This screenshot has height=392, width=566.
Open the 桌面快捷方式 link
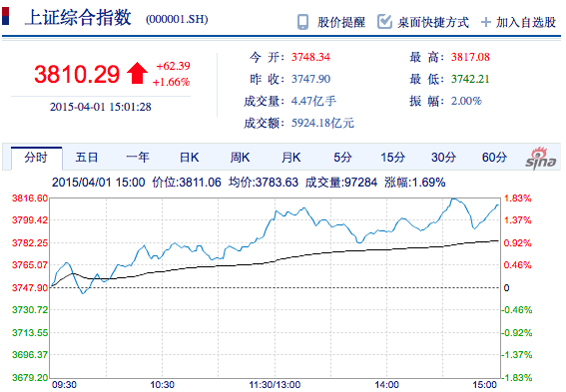tap(433, 22)
